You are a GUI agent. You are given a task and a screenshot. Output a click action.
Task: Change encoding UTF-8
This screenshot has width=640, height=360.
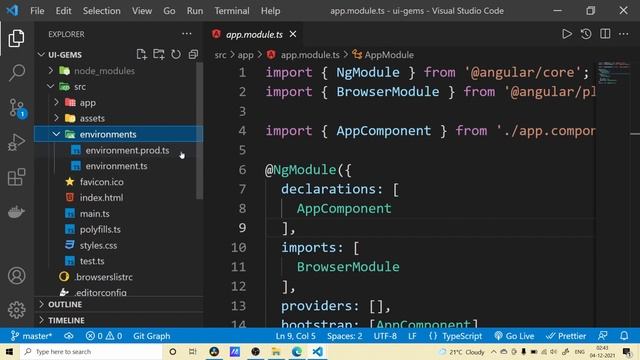pyautogui.click(x=385, y=336)
